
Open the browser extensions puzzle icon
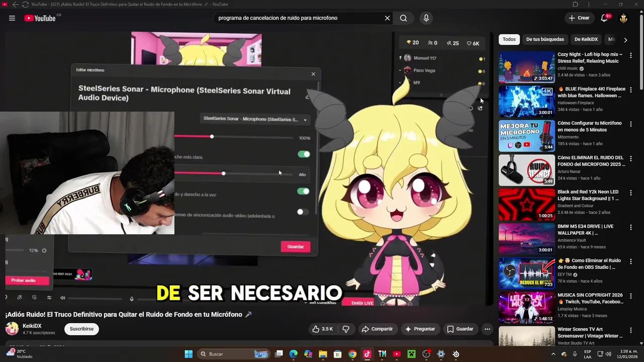point(576,5)
